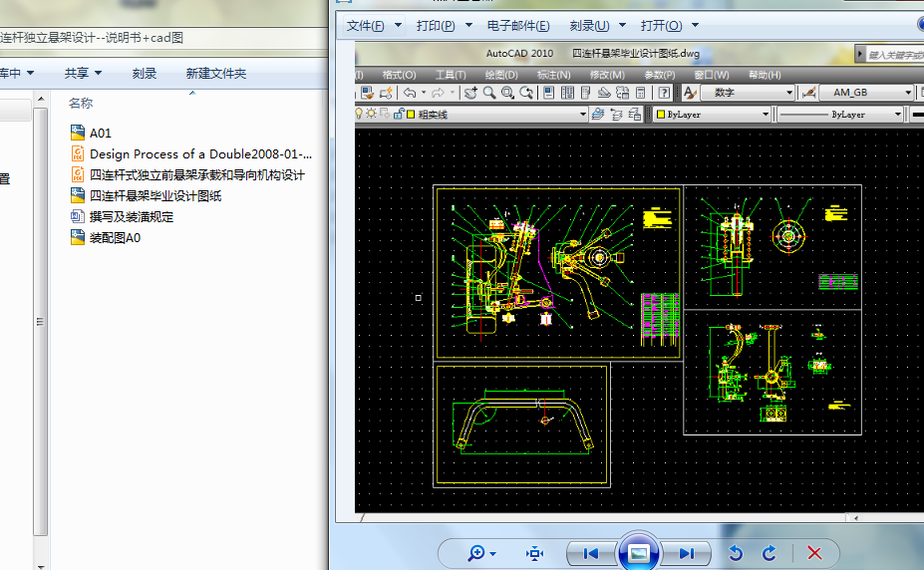
Task: Click the Zoom Realtime magnifier in AutoCAD picture
Action: [489, 93]
